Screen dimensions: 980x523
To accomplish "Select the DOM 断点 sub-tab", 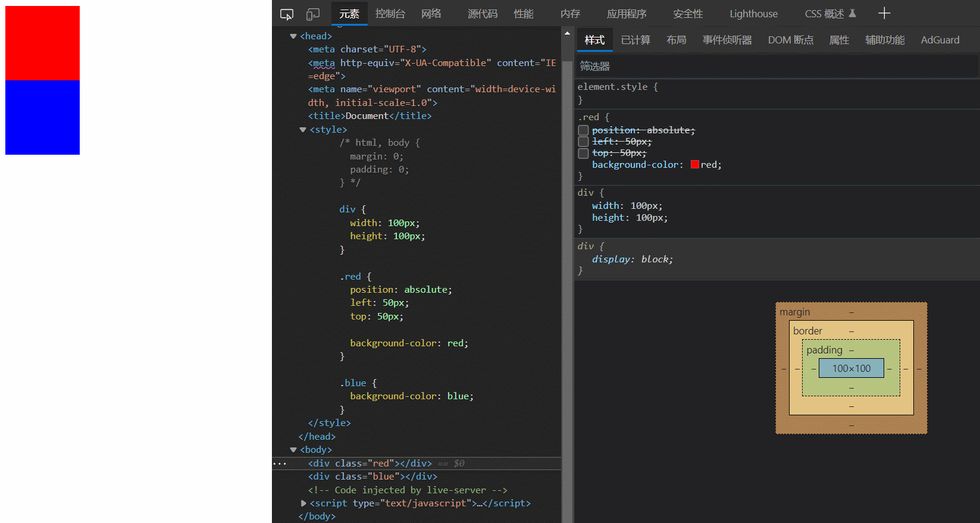I will pos(791,40).
